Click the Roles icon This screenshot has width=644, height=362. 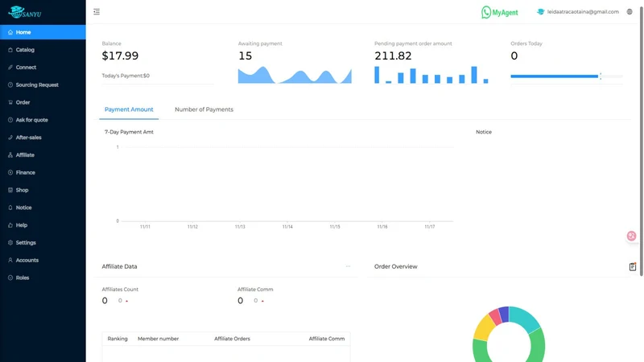10,278
